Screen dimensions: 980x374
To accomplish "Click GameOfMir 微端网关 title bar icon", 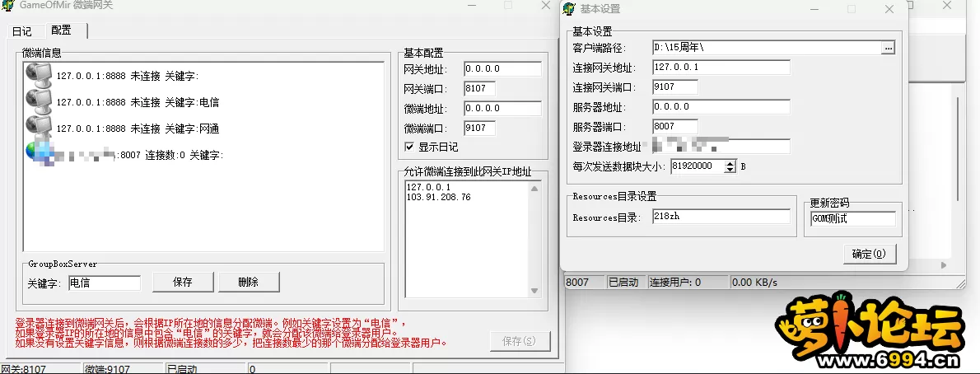I will (7, 6).
